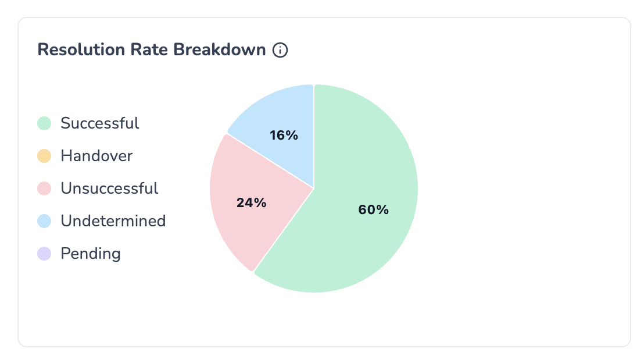The height and width of the screenshot is (363, 644).
Task: Click the word "Resolution" in the title
Action: pyautogui.click(x=73, y=50)
